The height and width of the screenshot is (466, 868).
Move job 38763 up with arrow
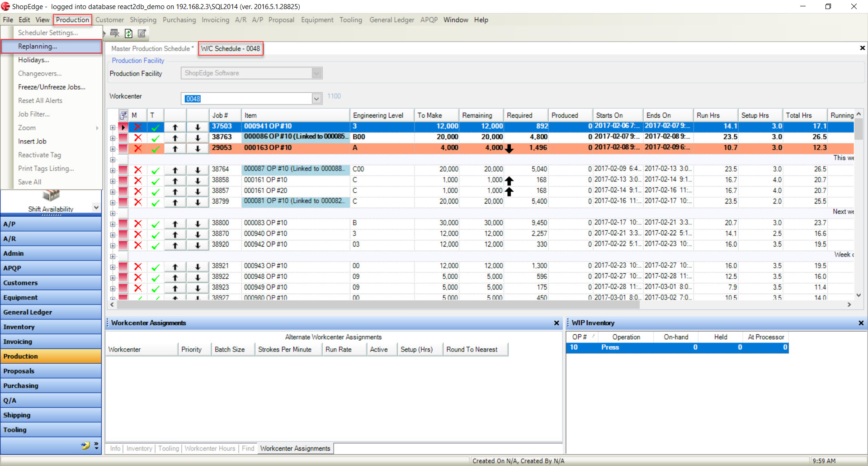pos(175,138)
